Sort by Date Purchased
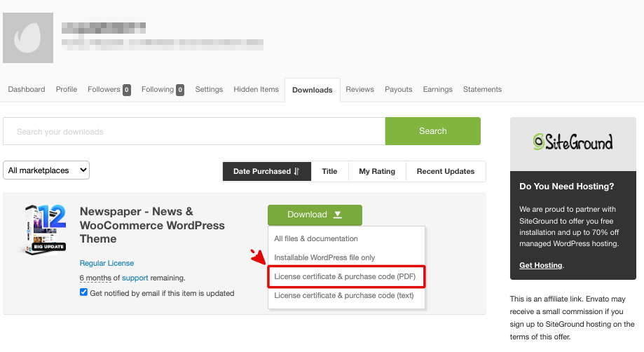 (267, 171)
